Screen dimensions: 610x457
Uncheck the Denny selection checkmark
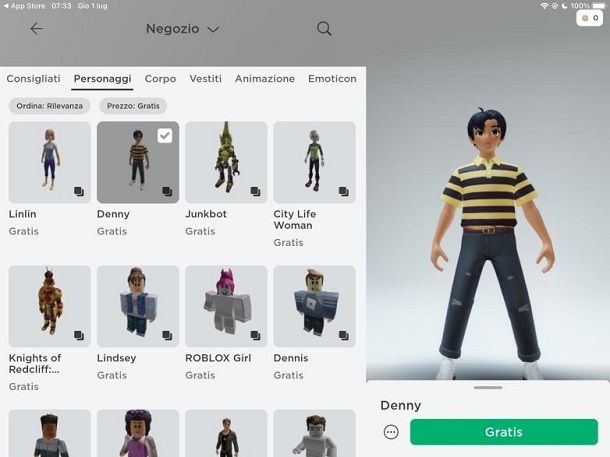[165, 136]
